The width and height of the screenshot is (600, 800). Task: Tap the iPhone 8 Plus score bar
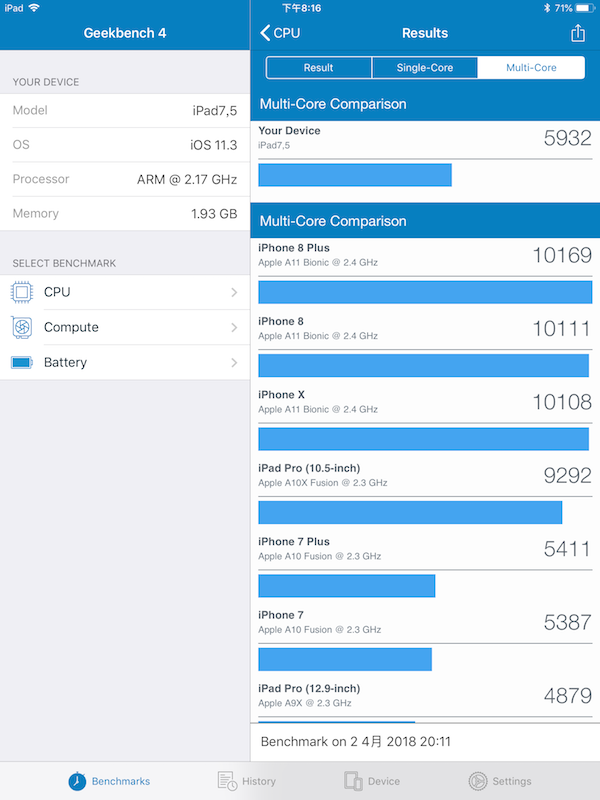426,292
